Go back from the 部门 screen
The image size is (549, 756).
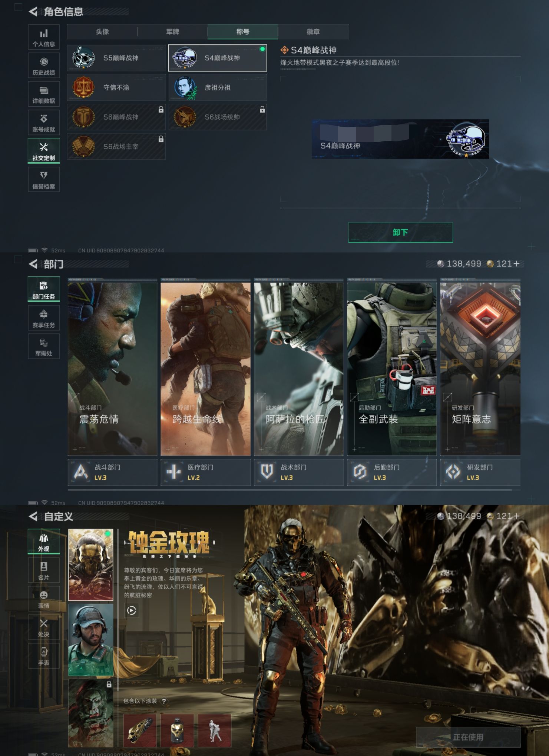point(33,264)
